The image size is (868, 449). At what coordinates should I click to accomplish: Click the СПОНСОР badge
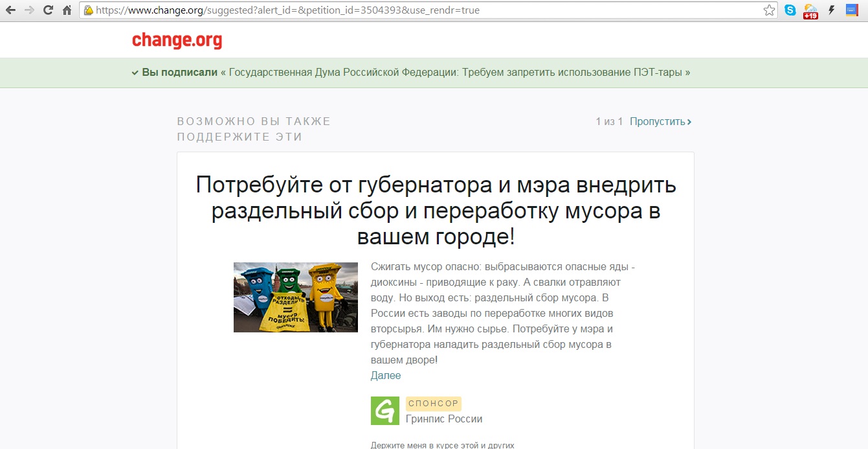click(x=434, y=404)
